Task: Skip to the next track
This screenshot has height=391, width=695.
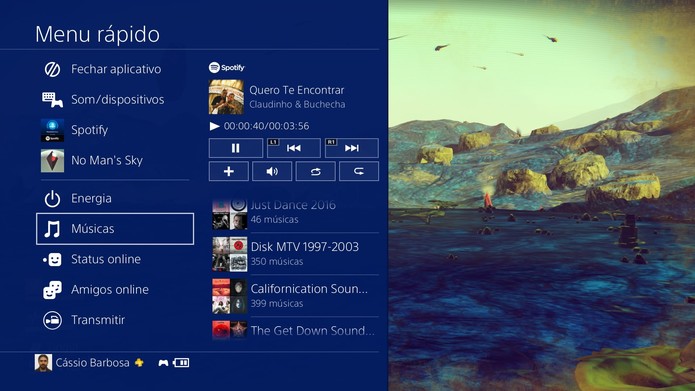Action: pyautogui.click(x=351, y=148)
